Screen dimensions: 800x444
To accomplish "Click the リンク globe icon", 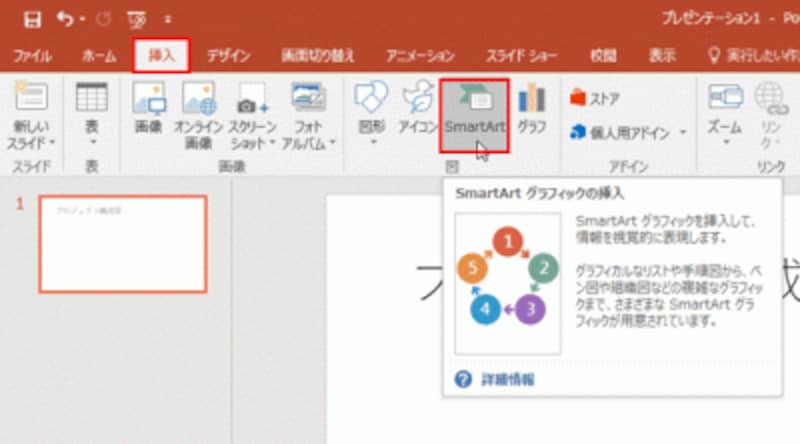I will coord(770,98).
